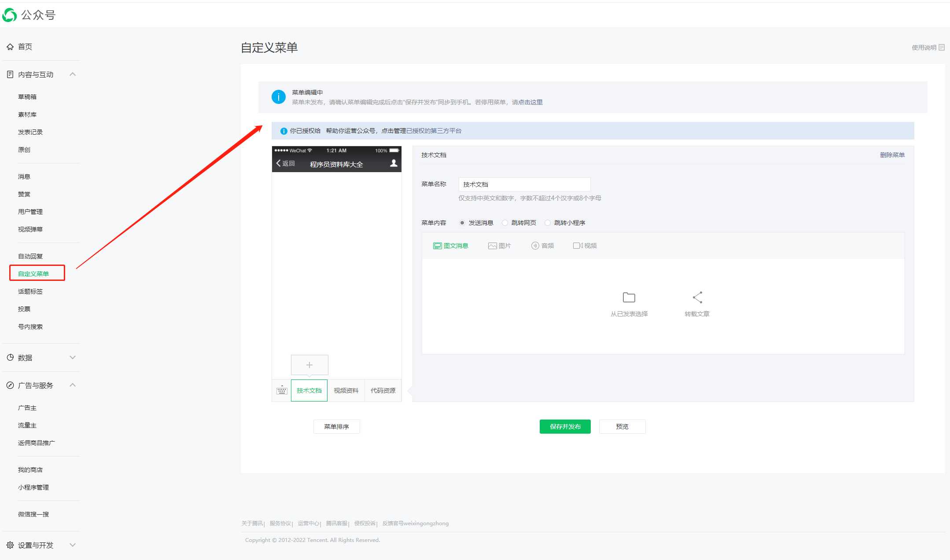Select the 跳转网页 radio button
The image size is (950, 560).
[505, 223]
